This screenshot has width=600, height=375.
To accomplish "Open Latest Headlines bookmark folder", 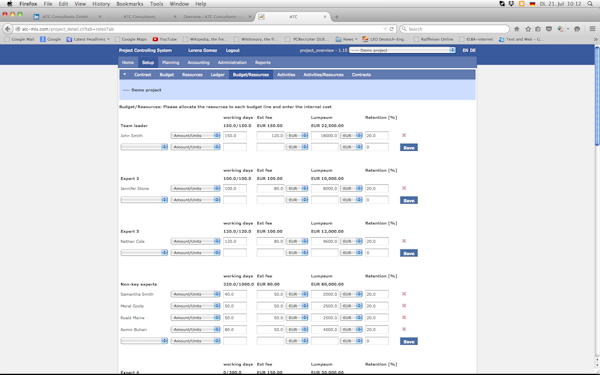I will point(88,39).
